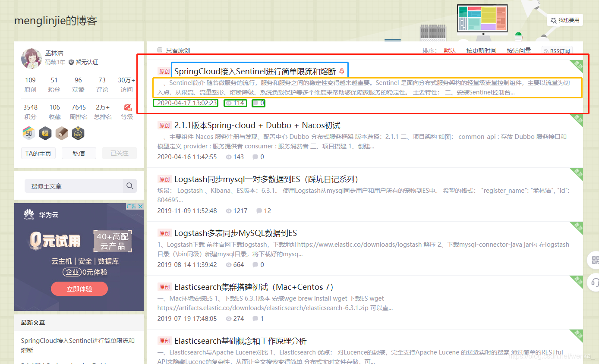Open SpringCloud Sentinel link under 最新文章
599x364 pixels.
pyautogui.click(x=78, y=345)
